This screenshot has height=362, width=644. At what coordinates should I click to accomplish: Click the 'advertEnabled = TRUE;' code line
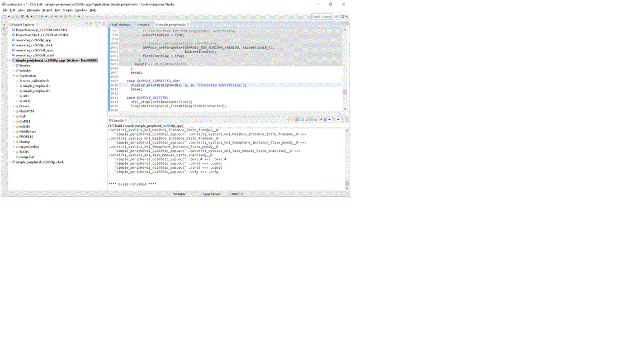(163, 35)
